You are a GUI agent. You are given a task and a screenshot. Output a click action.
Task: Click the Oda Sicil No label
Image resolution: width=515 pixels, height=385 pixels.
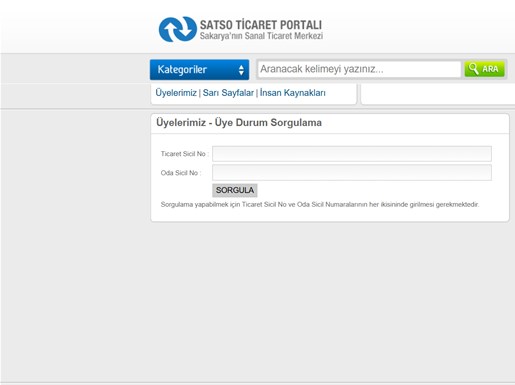click(181, 173)
